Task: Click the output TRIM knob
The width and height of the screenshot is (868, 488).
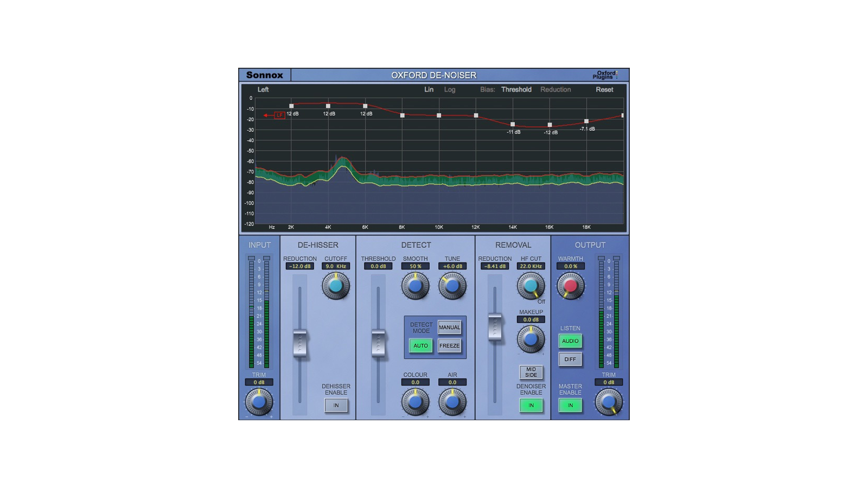Action: (x=609, y=402)
